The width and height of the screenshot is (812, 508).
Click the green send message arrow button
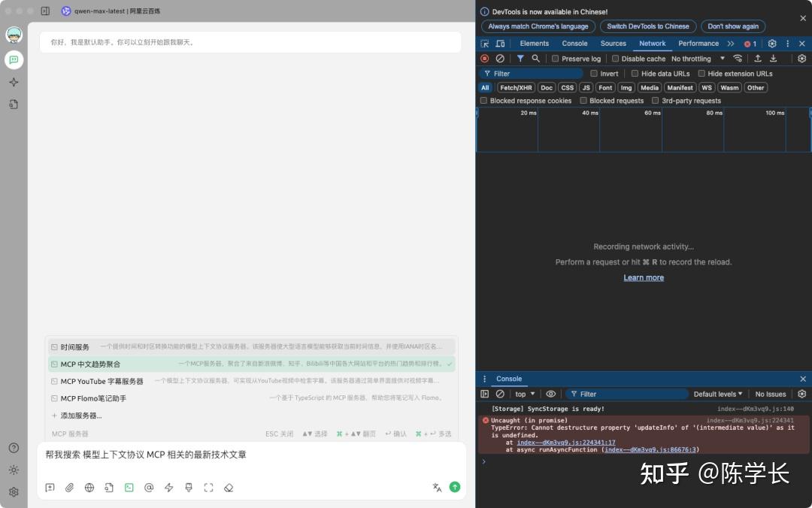click(x=455, y=487)
